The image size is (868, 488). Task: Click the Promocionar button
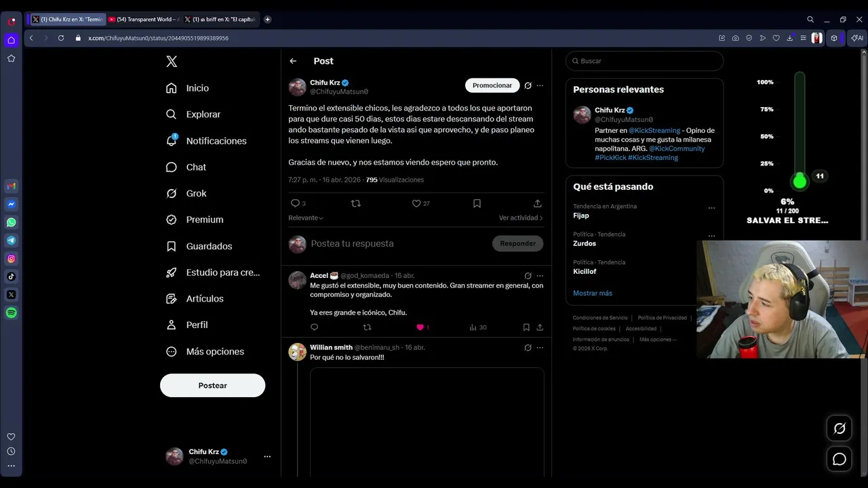point(492,85)
